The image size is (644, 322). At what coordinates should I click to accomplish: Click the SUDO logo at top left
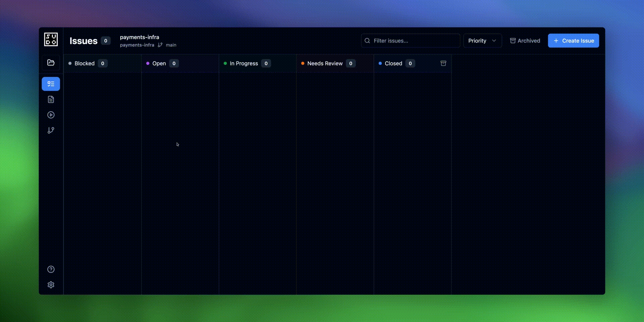(x=51, y=39)
